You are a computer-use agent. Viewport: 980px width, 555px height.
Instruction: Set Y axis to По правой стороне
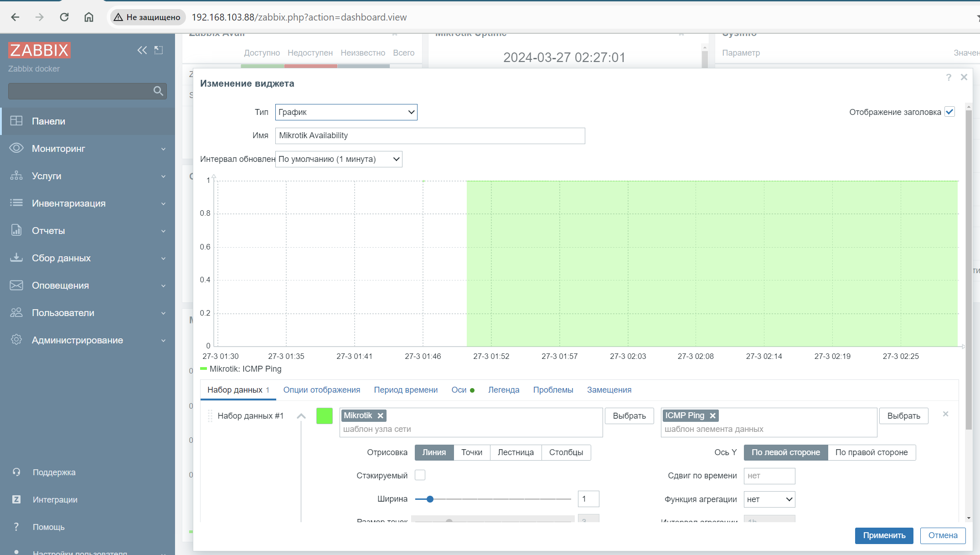point(871,452)
